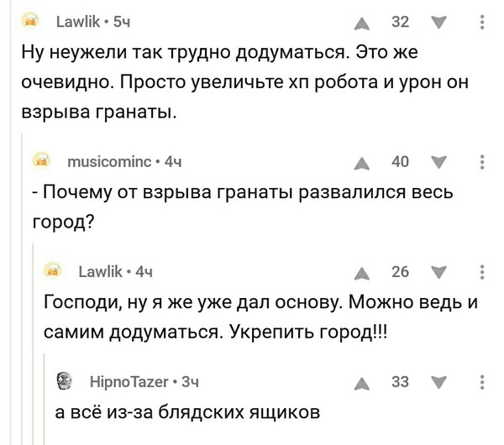
Task: Click musicominc's avatar image
Action: (39, 160)
